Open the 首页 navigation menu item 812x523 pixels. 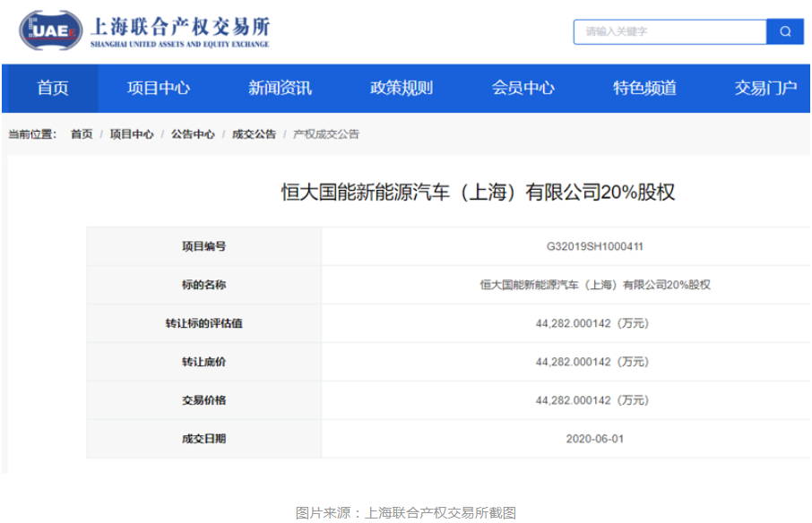(52, 88)
